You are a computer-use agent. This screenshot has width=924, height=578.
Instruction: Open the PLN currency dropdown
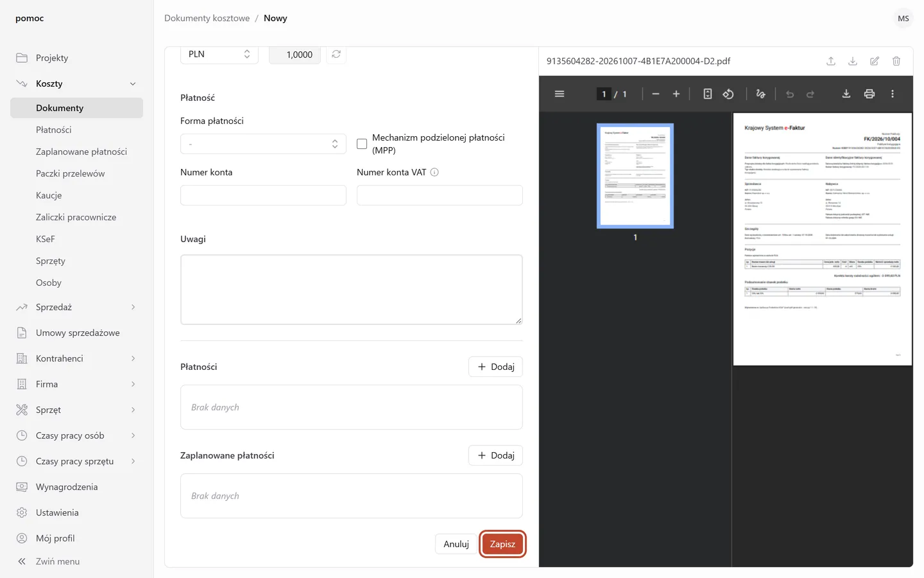[x=219, y=55]
